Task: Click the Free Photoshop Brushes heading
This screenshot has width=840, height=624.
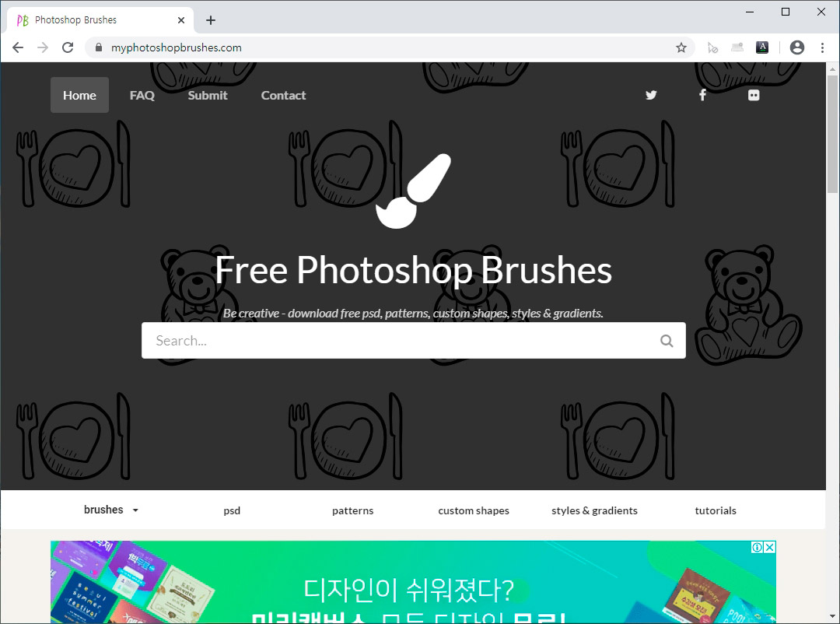Action: point(414,270)
